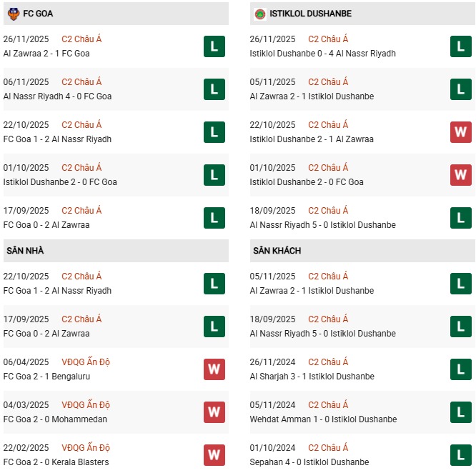Click the FC GOA team heading
This screenshot has width=476, height=473.
pos(38,14)
